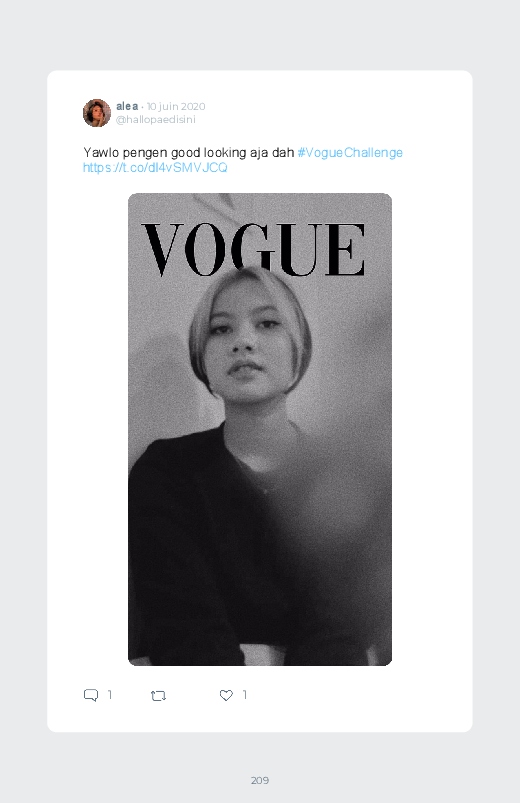Click the page number 209
Screen dimensions: 520x803
(x=260, y=780)
